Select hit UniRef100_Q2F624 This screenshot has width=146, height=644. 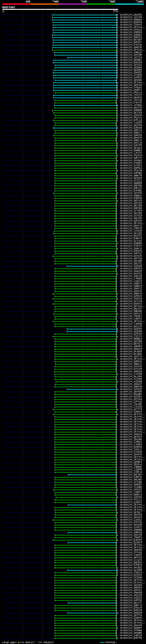(x=131, y=221)
